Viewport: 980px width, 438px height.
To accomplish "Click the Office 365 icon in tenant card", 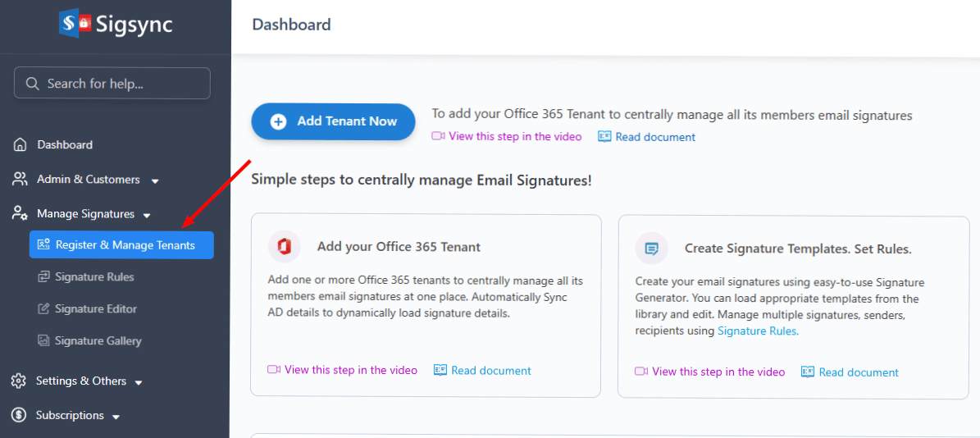I will tap(285, 247).
